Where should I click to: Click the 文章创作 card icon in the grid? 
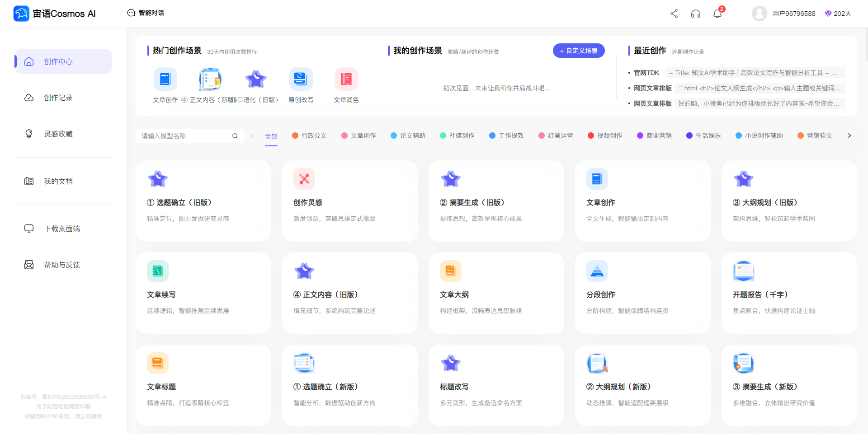pos(597,179)
